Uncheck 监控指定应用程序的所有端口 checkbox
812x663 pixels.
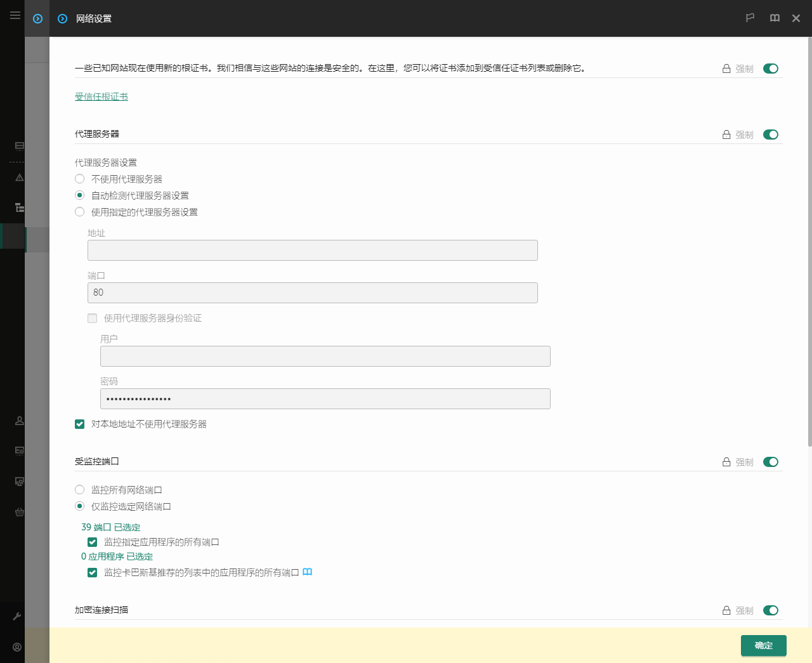coord(93,542)
